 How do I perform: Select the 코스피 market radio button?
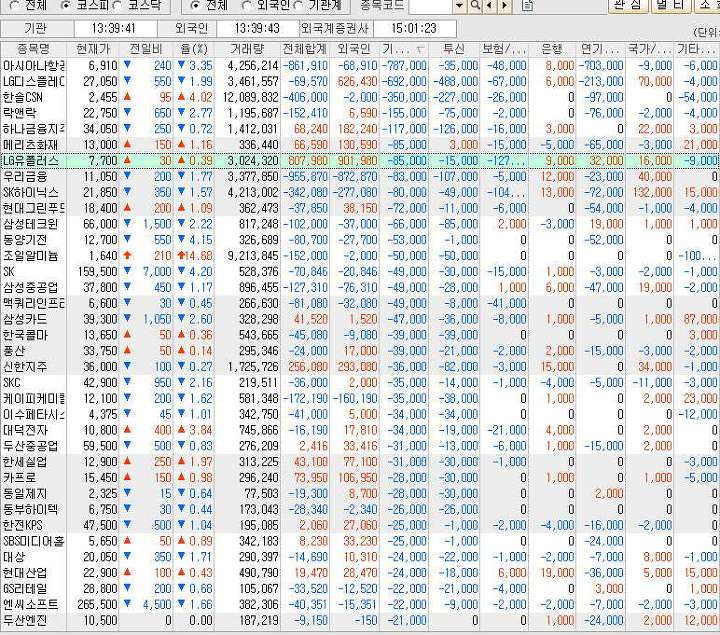[66, 6]
